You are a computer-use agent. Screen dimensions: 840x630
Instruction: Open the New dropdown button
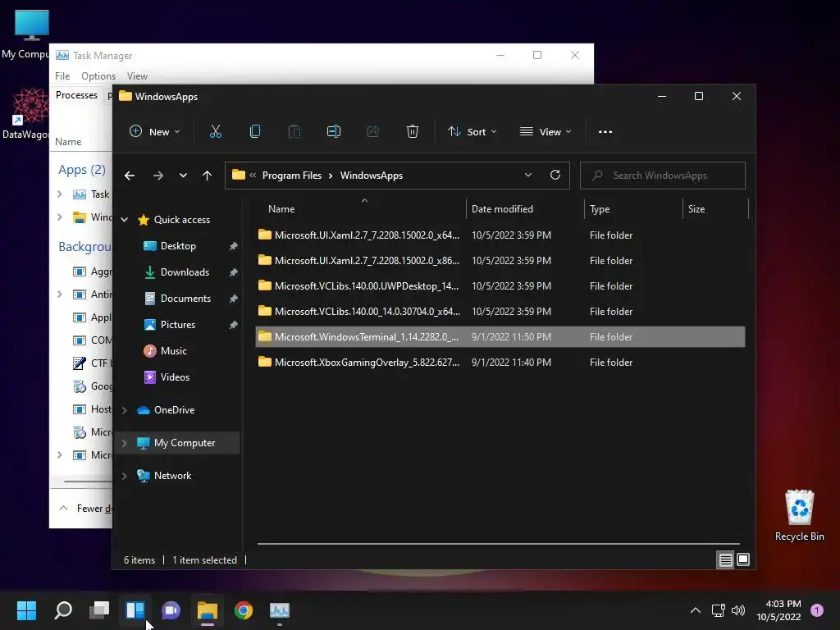155,132
